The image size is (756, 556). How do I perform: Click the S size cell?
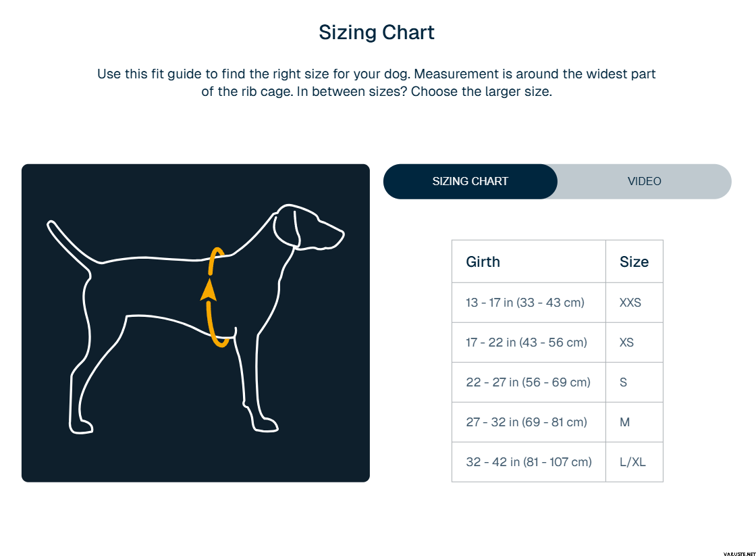pyautogui.click(x=624, y=382)
